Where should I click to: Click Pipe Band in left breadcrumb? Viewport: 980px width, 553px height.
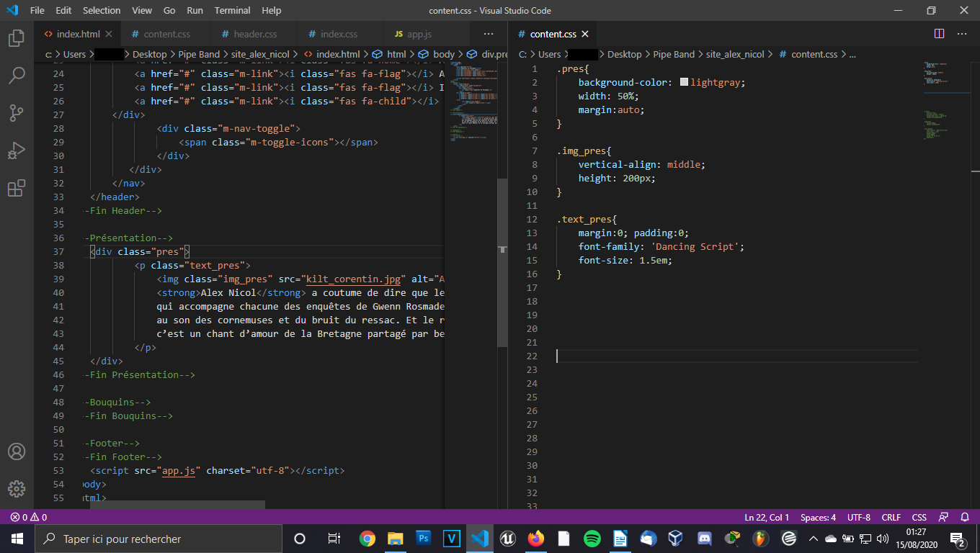click(199, 54)
